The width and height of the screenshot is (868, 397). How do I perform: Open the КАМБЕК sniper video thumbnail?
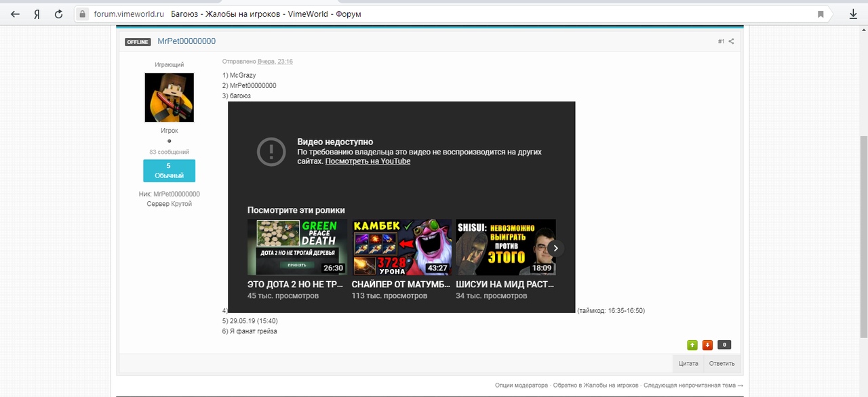click(401, 247)
